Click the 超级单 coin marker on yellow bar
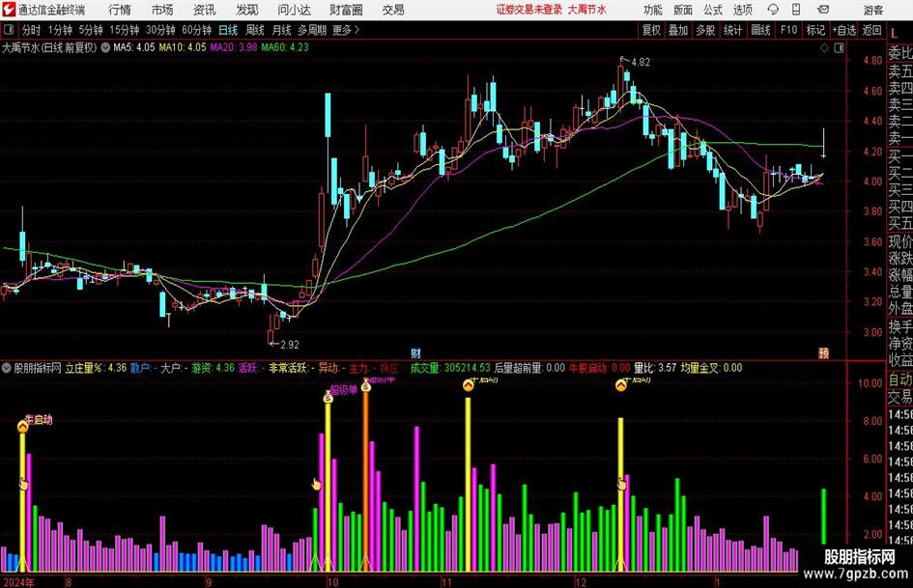The width and height of the screenshot is (913, 588). [x=328, y=398]
